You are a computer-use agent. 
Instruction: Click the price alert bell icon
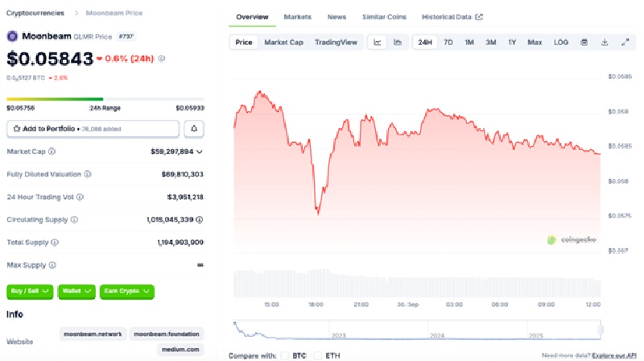pos(194,128)
